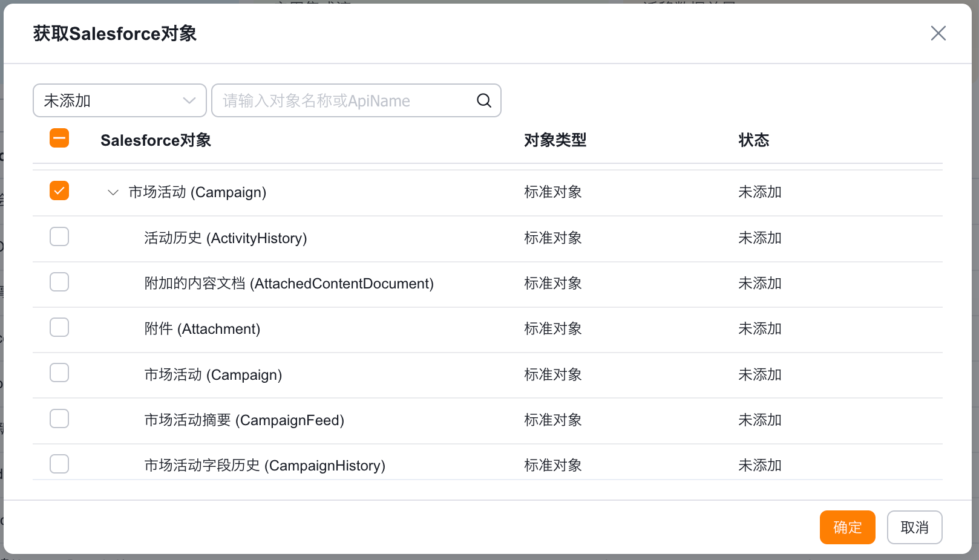979x560 pixels.
Task: Click the search magnifier icon
Action: coord(484,100)
